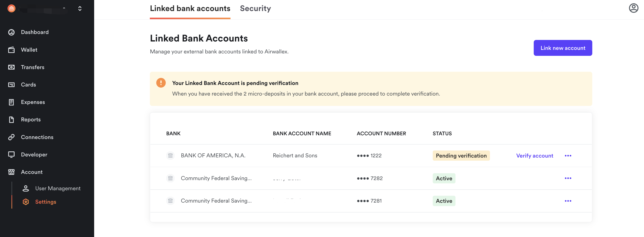The width and height of the screenshot is (644, 237).
Task: Click the Developer monitor icon
Action: [x=11, y=155]
